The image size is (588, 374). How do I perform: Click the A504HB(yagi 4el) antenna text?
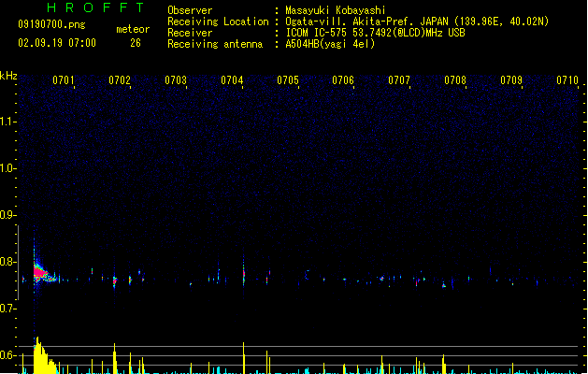(330, 44)
